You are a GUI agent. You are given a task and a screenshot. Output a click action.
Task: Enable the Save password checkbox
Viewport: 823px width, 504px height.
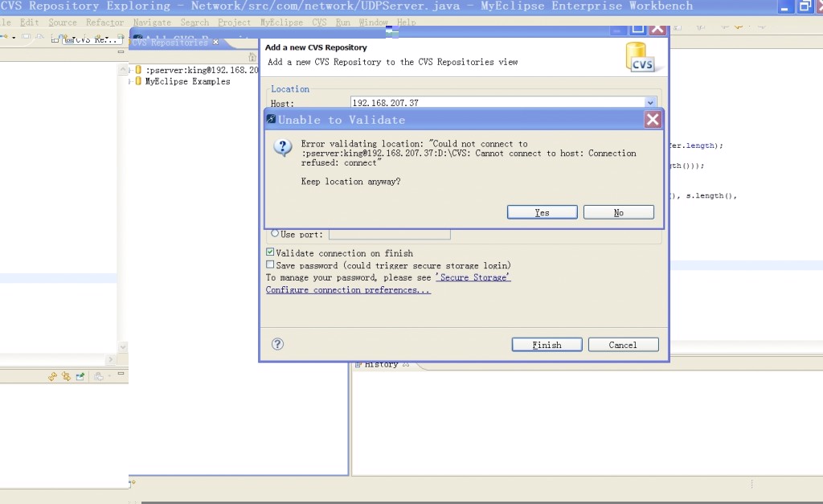pyautogui.click(x=270, y=264)
